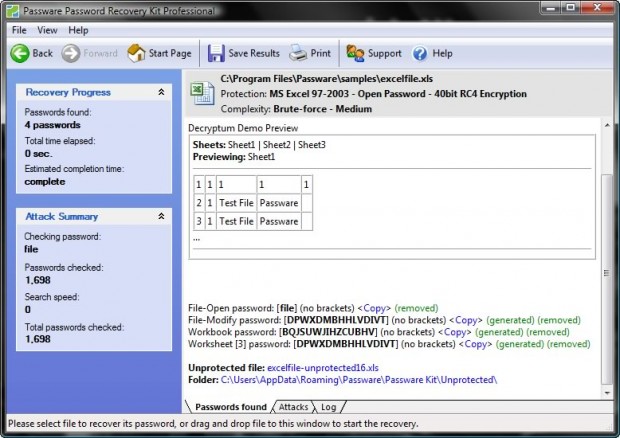
Task: Click the Excel file icon in header
Action: click(201, 93)
